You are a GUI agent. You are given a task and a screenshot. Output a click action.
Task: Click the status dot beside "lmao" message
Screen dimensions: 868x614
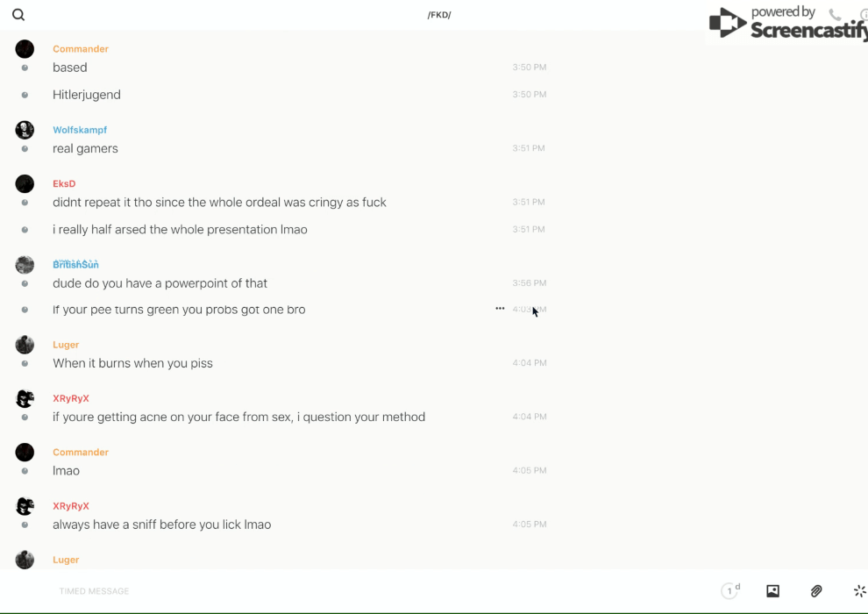coord(25,471)
